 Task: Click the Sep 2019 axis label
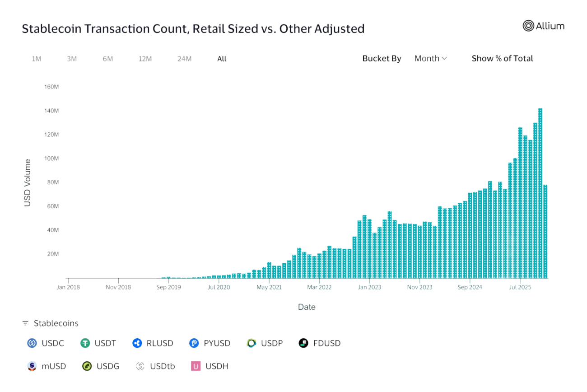pyautogui.click(x=168, y=287)
